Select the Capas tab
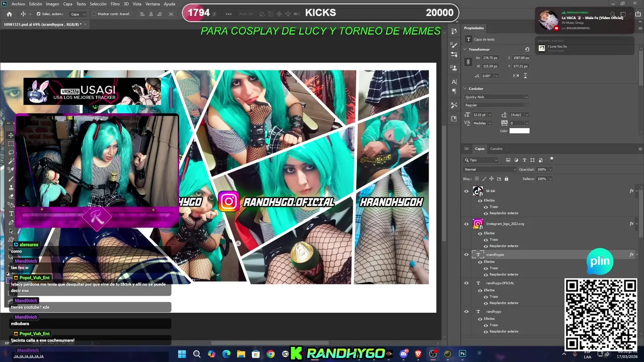The image size is (644, 362). pyautogui.click(x=480, y=149)
